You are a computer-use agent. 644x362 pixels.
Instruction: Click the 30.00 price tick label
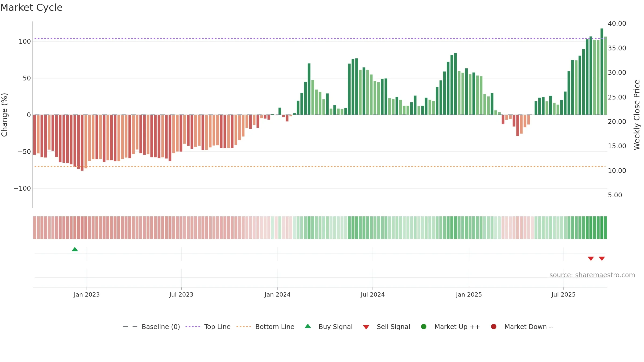617,73
